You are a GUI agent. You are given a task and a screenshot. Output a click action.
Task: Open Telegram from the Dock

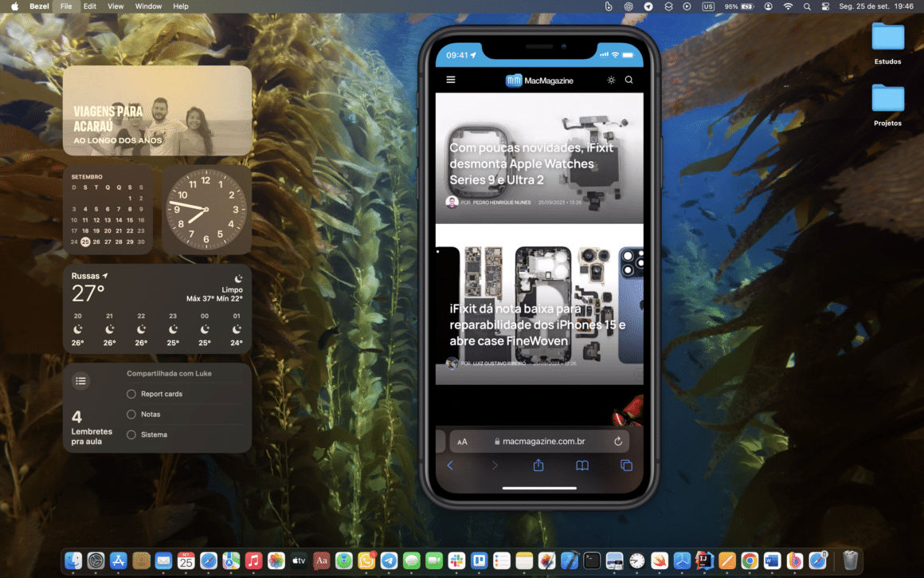[390, 560]
